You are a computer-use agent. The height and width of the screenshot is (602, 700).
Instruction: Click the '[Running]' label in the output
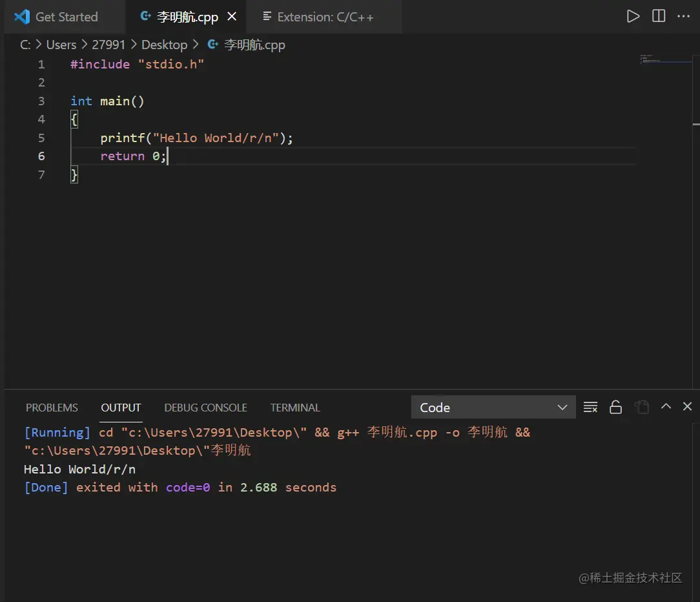57,432
